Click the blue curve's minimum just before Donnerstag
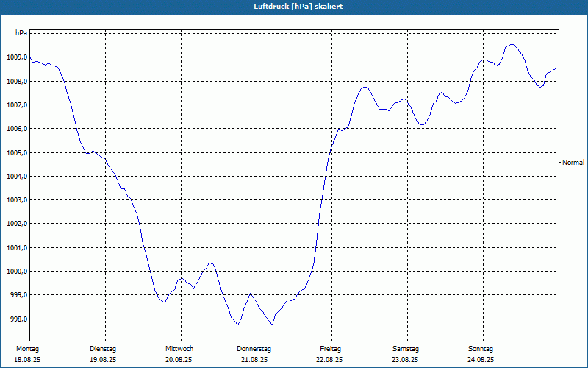This screenshot has width=588, height=368. (237, 325)
